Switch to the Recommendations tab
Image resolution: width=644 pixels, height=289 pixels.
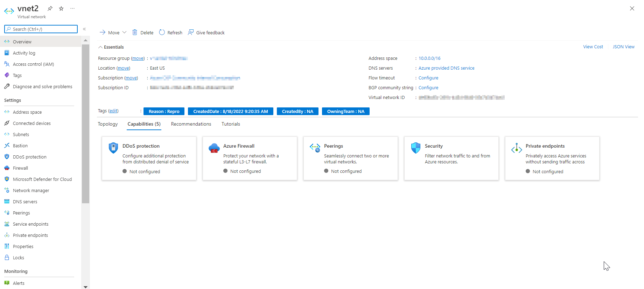(x=191, y=124)
